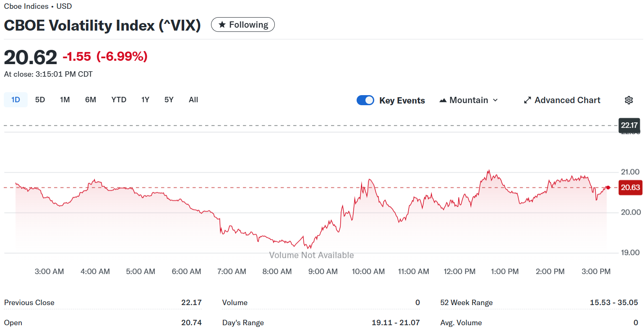Switch to the 6M range
This screenshot has height=329, width=644.
(91, 100)
